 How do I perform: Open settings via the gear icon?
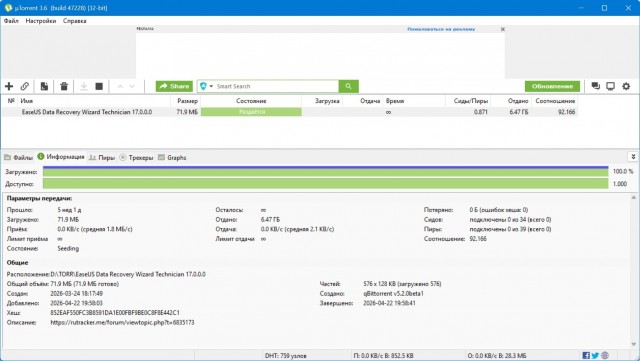(x=626, y=86)
